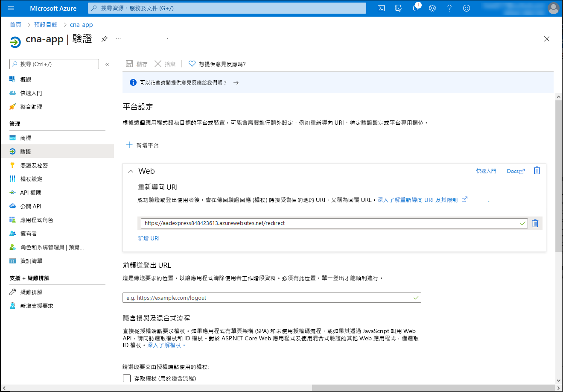Open Web platform Docs link
This screenshot has height=392, width=563.
(516, 171)
